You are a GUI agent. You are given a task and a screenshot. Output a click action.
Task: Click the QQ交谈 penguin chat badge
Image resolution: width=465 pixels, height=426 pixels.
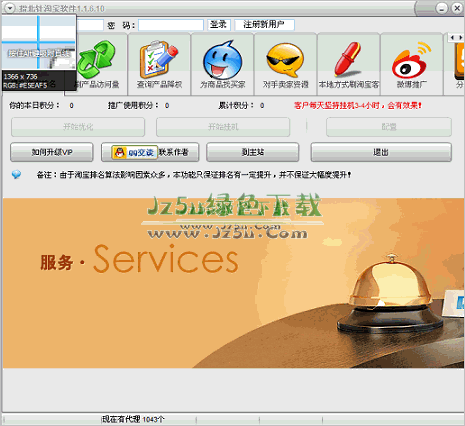135,152
